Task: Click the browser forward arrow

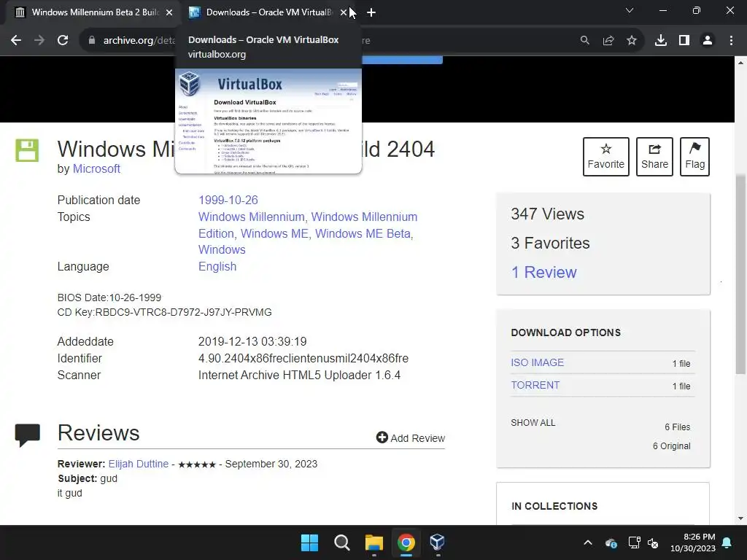Action: coord(39,41)
